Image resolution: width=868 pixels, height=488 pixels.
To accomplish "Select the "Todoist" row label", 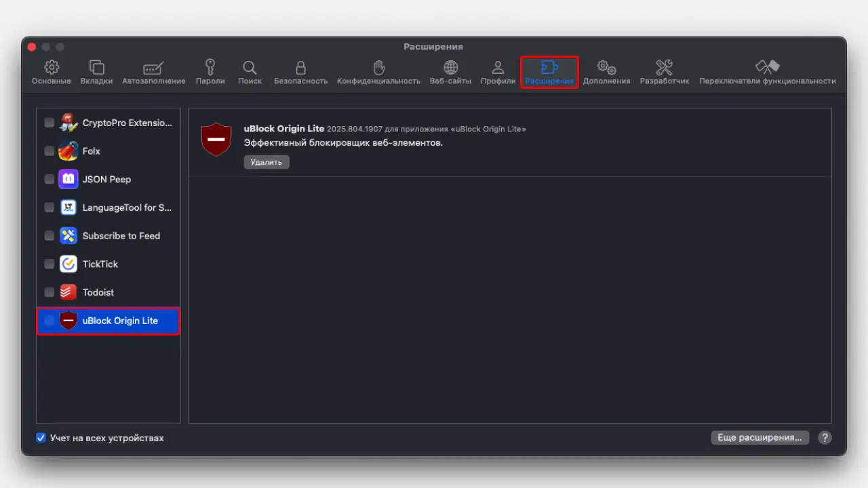I will coord(98,292).
